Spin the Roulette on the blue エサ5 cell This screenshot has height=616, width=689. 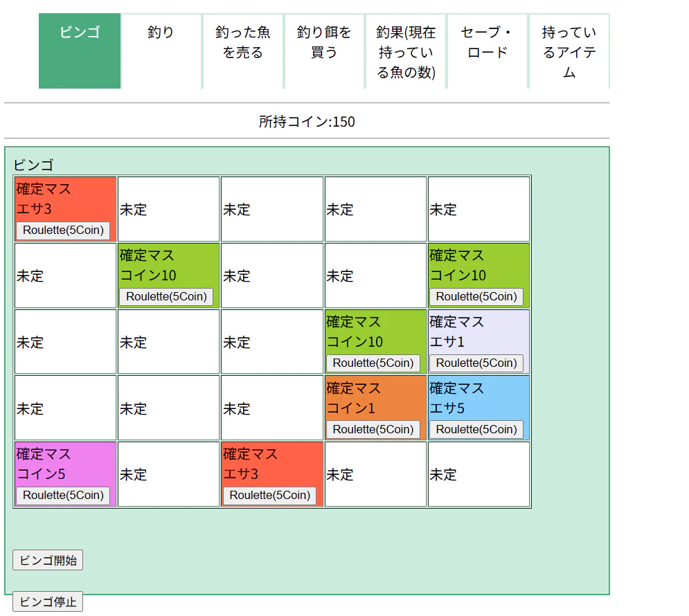pos(476,429)
